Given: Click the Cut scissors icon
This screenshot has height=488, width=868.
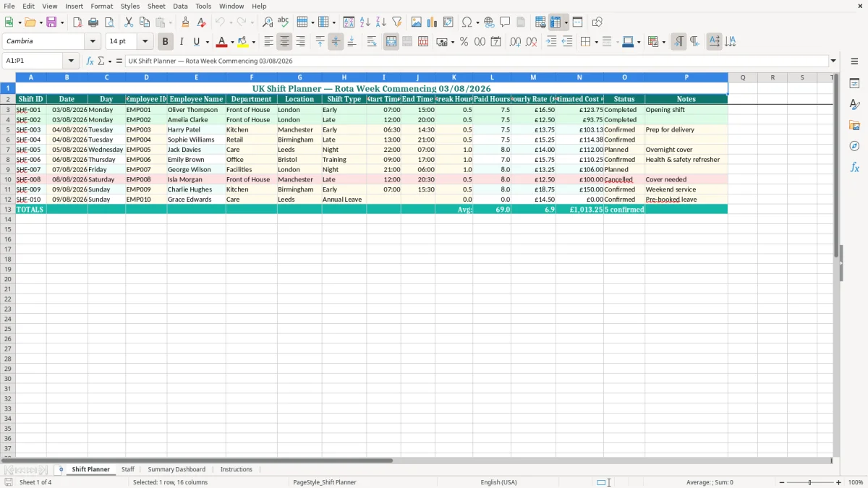Looking at the screenshot, I should pos(129,22).
